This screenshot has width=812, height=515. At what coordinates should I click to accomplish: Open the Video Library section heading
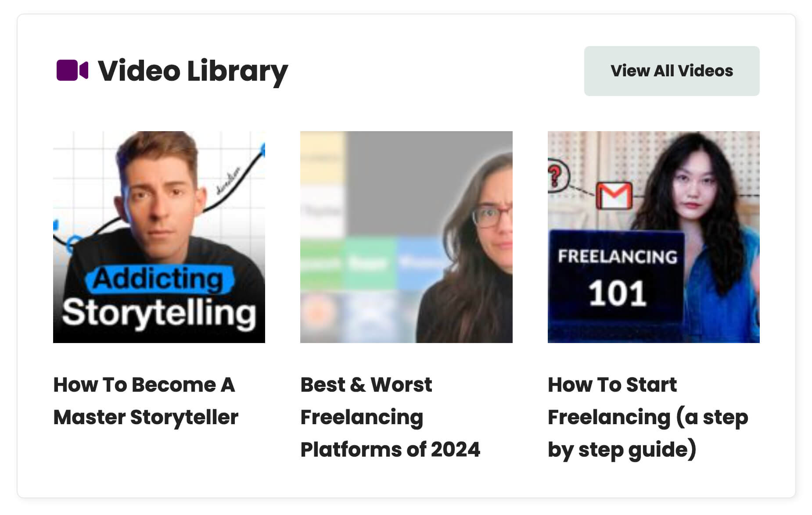pos(192,71)
